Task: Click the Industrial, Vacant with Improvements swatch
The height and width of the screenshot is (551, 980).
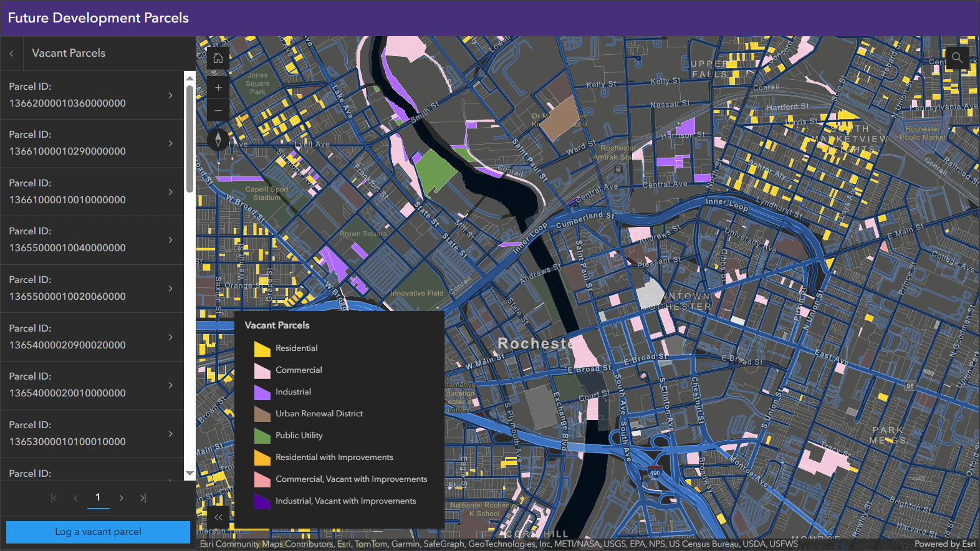Action: [x=262, y=501]
